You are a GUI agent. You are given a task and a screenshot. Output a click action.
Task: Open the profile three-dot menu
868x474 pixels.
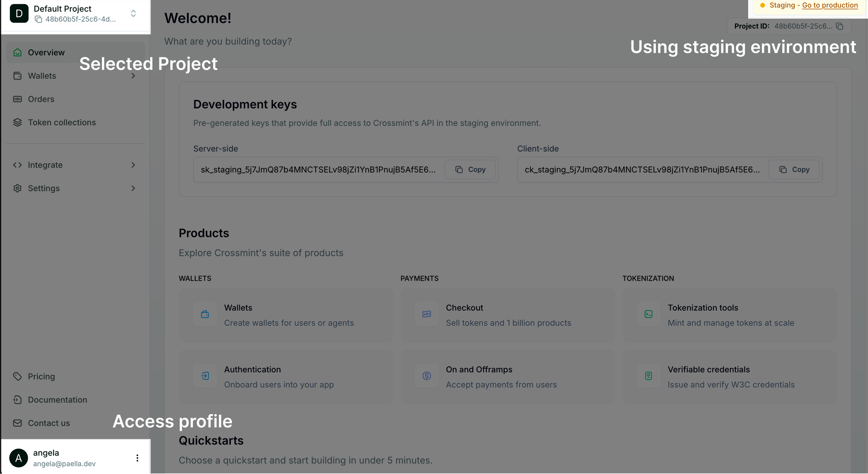pos(137,458)
